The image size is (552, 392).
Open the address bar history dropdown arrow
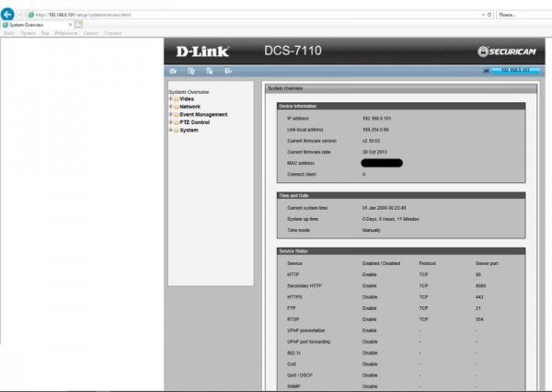pyautogui.click(x=483, y=15)
